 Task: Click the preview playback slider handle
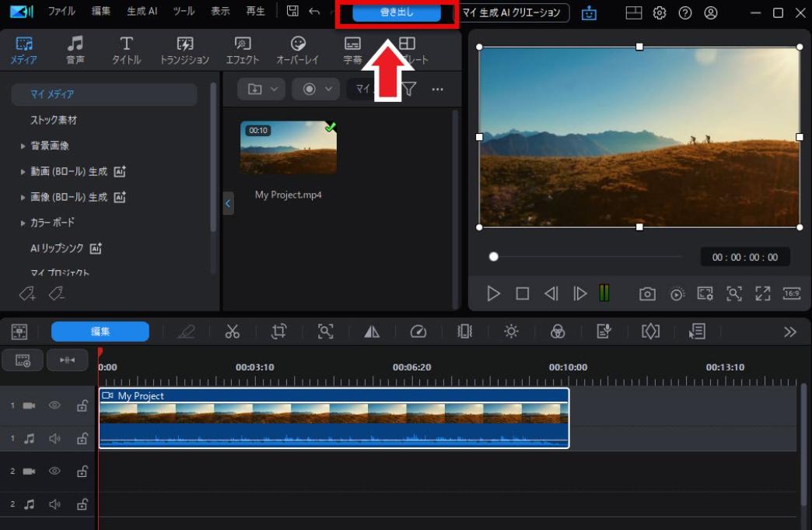pos(493,257)
